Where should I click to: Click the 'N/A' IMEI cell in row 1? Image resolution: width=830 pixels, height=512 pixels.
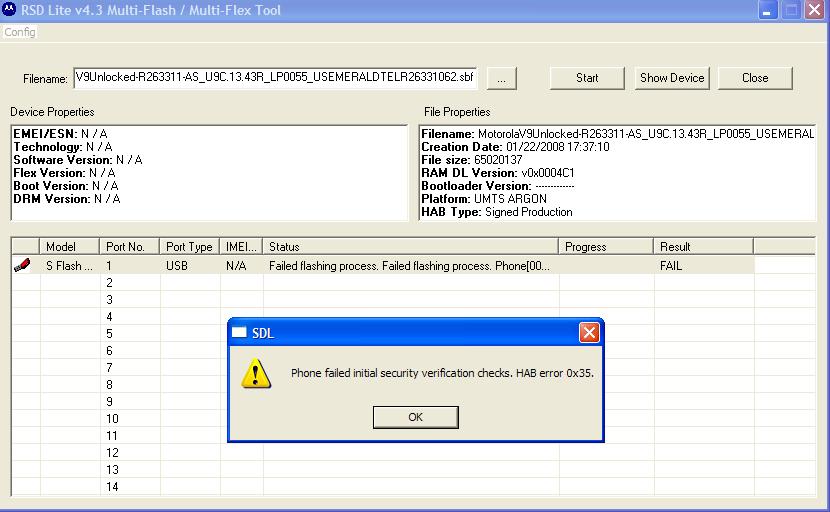[236, 266]
